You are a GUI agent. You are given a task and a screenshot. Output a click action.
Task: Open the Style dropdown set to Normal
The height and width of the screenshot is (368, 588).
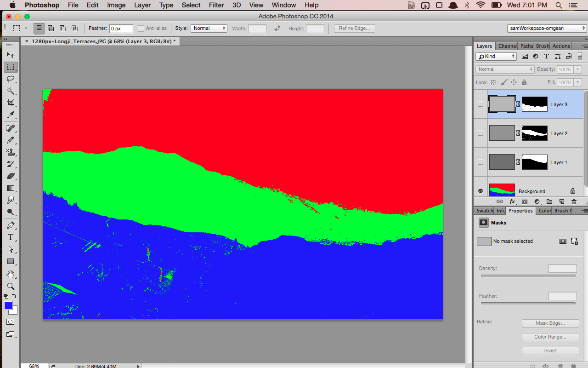coord(209,29)
